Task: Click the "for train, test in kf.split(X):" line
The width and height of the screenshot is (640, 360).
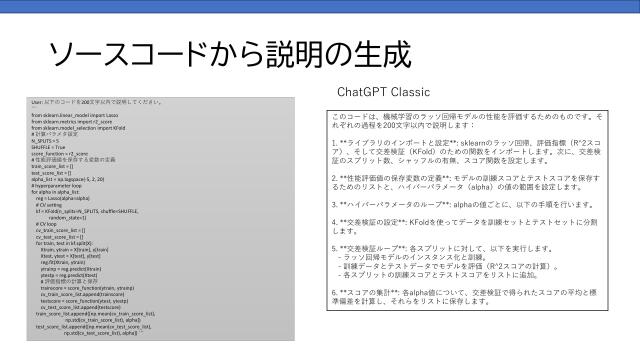Action: click(x=64, y=243)
